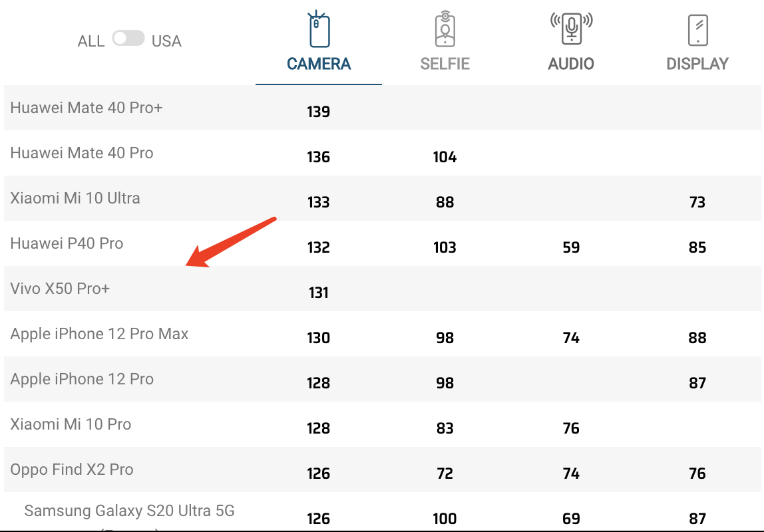This screenshot has height=532, width=764.
Task: Click the ALL label beside the toggle
Action: tap(91, 41)
